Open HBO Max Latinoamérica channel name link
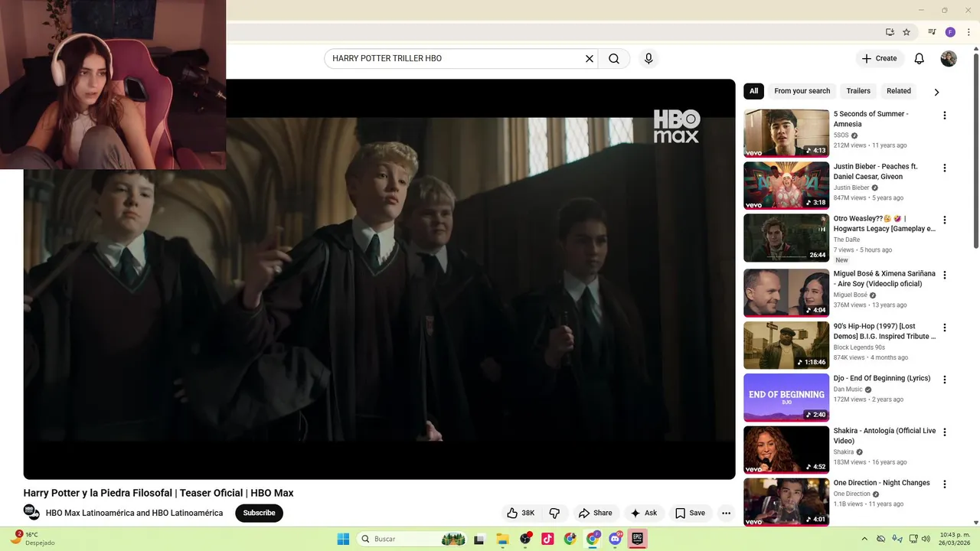Image resolution: width=980 pixels, height=551 pixels. pos(134,514)
